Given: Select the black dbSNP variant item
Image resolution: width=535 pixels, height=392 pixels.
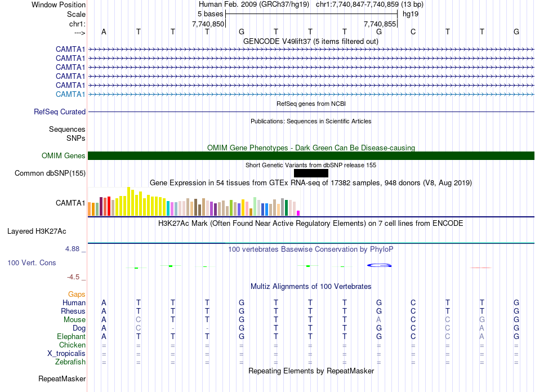Looking at the screenshot, I should coord(311,173).
